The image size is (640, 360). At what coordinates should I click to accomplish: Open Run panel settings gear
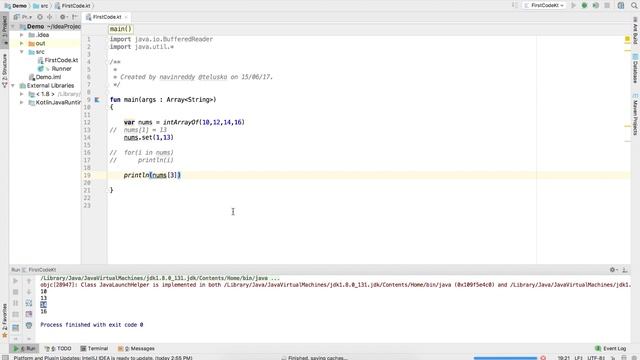613,269
